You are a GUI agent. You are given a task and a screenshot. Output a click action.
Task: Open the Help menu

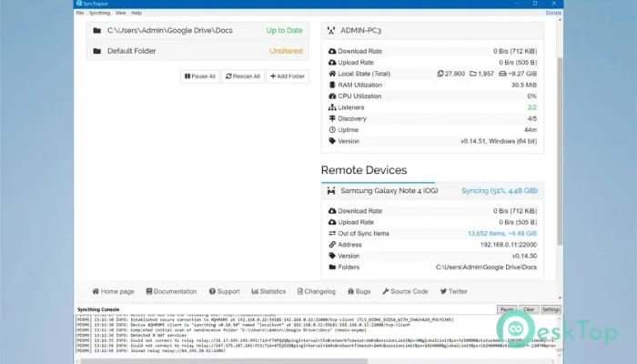coord(136,13)
